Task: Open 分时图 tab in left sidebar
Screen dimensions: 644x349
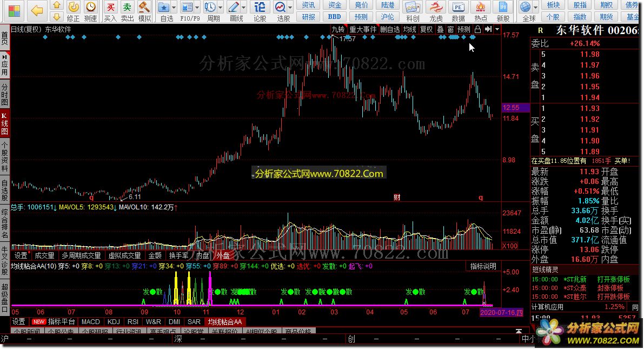Action: coord(4,95)
